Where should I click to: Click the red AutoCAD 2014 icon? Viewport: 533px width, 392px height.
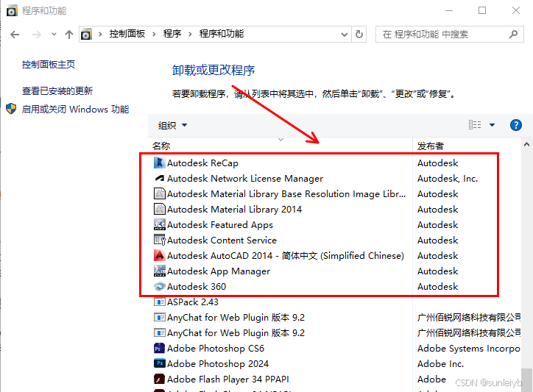pyautogui.click(x=160, y=255)
